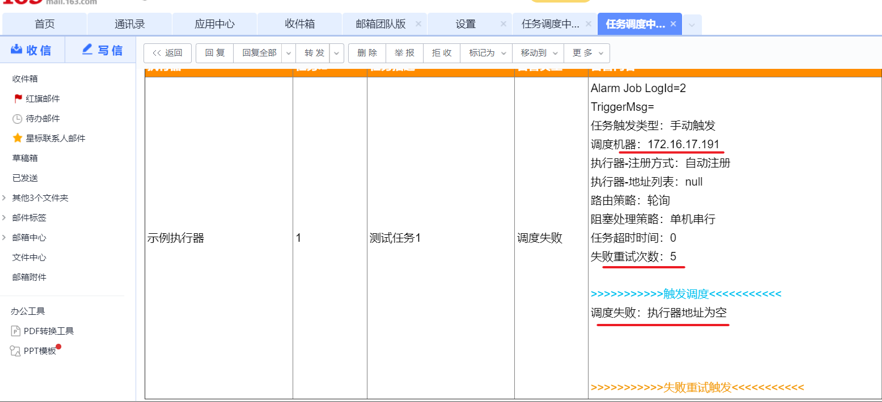
Task: Close the active 任务调度中 tab
Action: tap(673, 24)
